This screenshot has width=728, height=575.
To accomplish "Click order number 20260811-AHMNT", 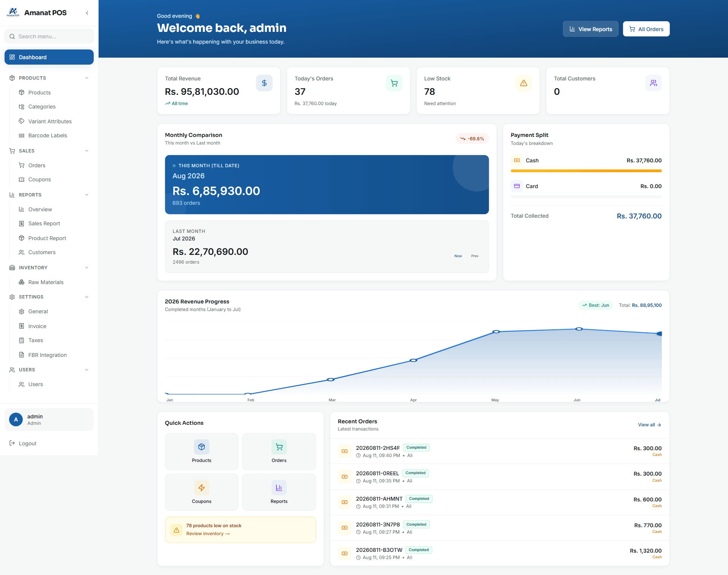I will click(x=379, y=499).
